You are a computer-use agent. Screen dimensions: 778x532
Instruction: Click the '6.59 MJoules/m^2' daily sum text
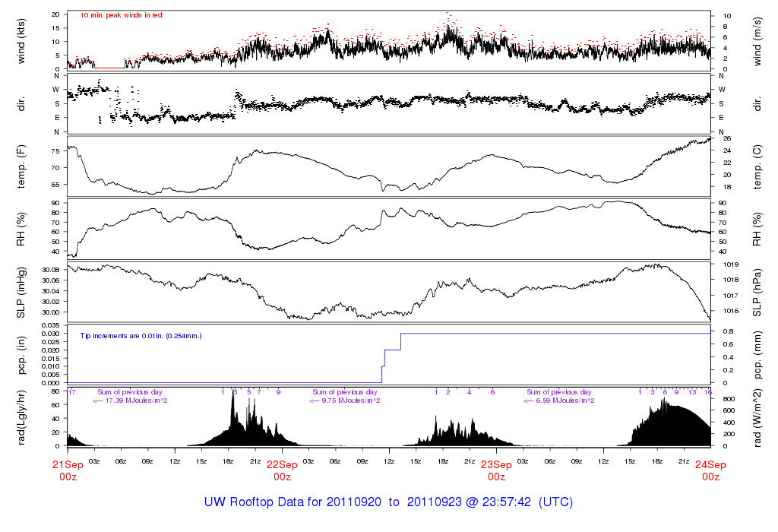pos(565,401)
